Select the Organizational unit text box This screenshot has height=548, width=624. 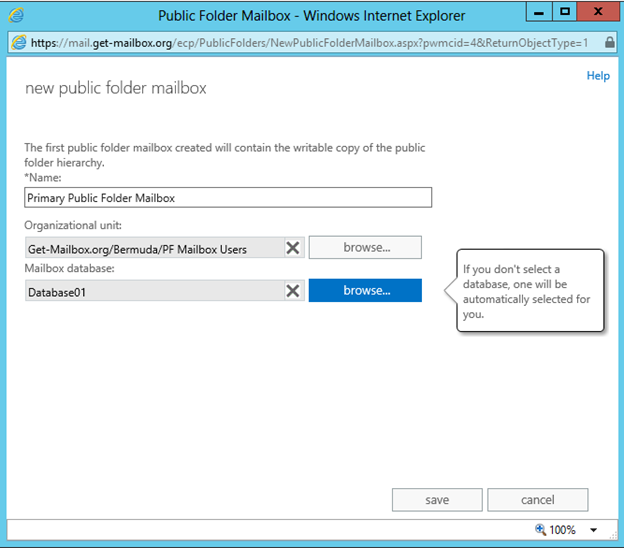tap(155, 248)
